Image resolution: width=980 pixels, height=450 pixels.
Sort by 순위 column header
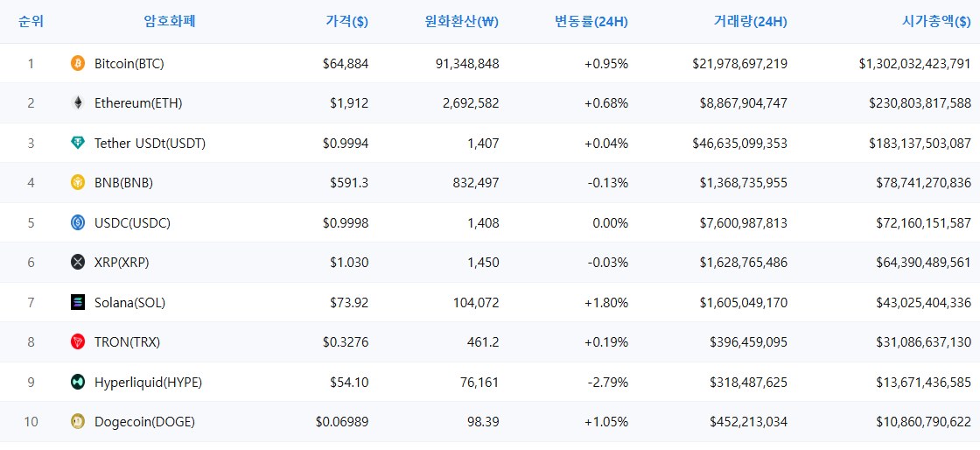(x=31, y=21)
